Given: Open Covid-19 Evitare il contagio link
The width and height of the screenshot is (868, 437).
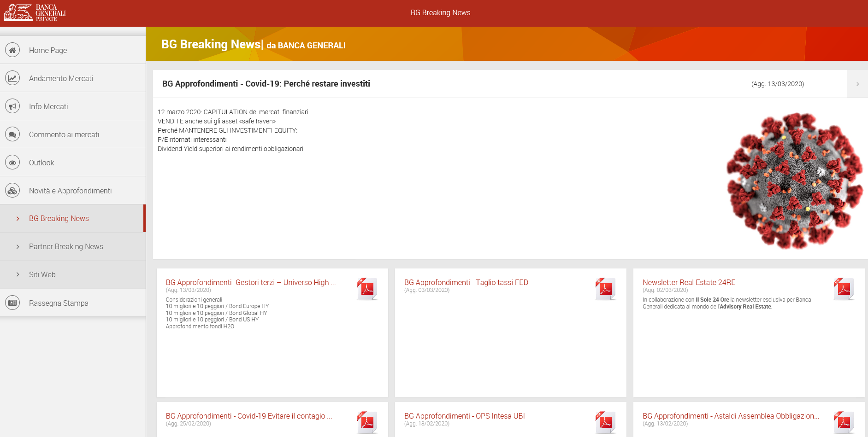Looking at the screenshot, I should [249, 416].
